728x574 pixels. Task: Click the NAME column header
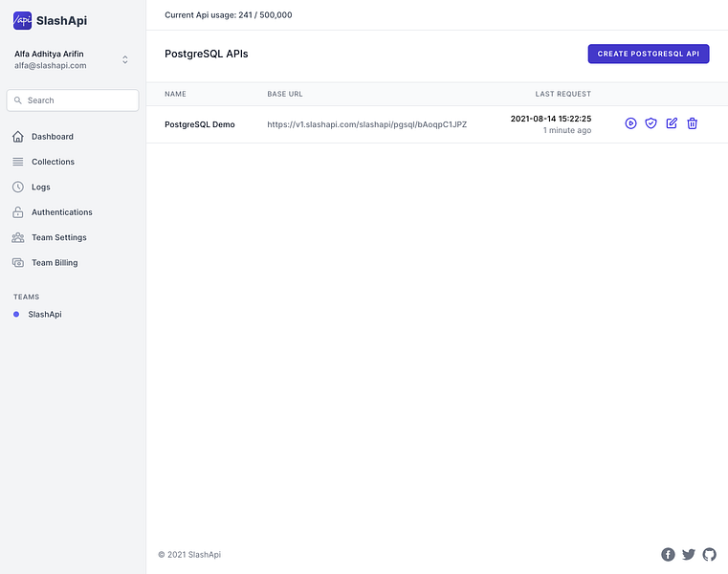(175, 94)
